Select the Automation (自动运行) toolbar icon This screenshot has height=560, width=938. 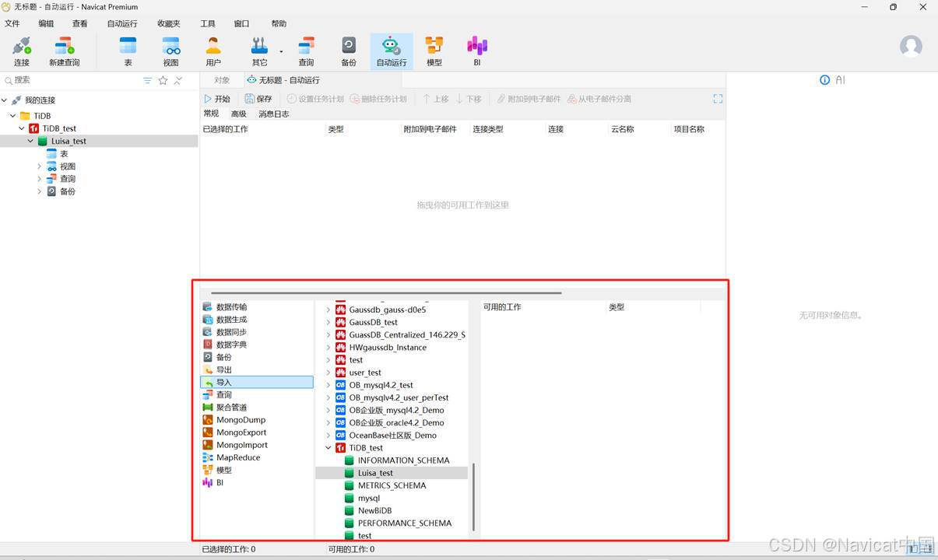tap(392, 52)
